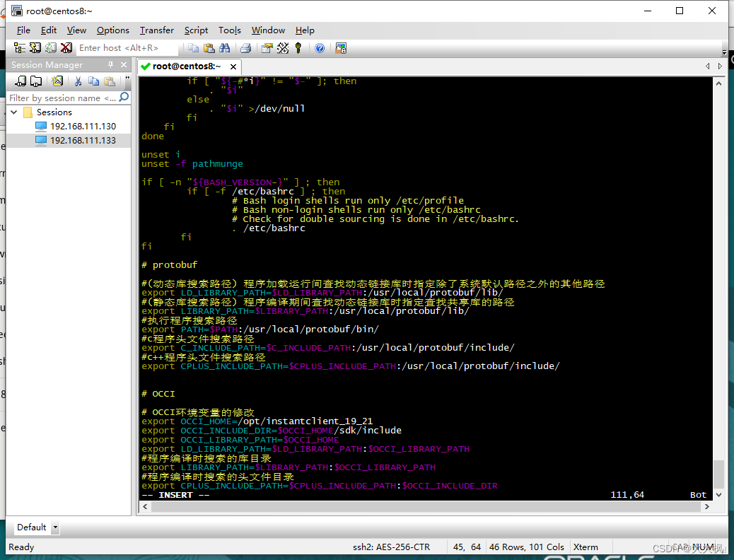Open the Tools menu
Viewport: 734px width, 560px height.
(229, 30)
